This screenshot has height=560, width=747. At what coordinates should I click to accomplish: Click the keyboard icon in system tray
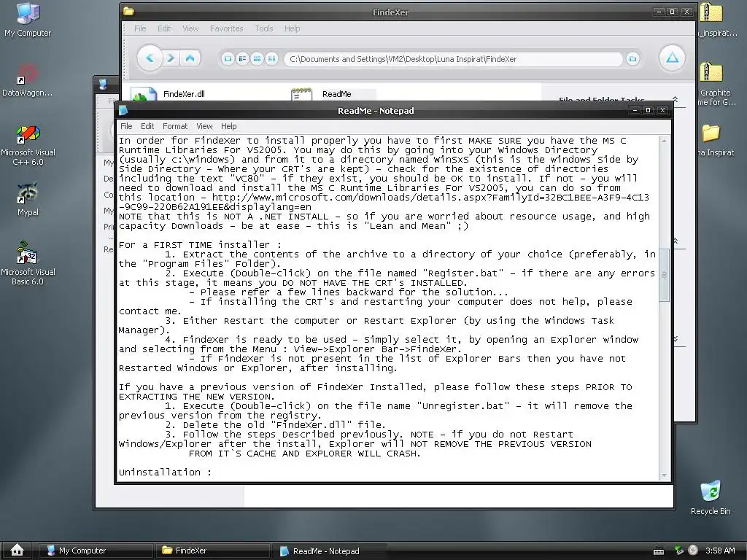tap(659, 551)
